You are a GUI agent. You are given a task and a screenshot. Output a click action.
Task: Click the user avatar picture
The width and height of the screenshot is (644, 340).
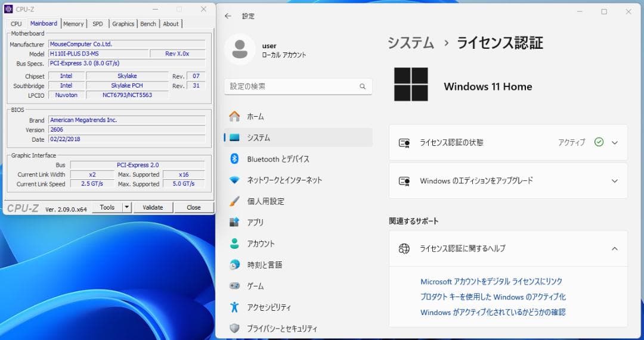coord(240,49)
